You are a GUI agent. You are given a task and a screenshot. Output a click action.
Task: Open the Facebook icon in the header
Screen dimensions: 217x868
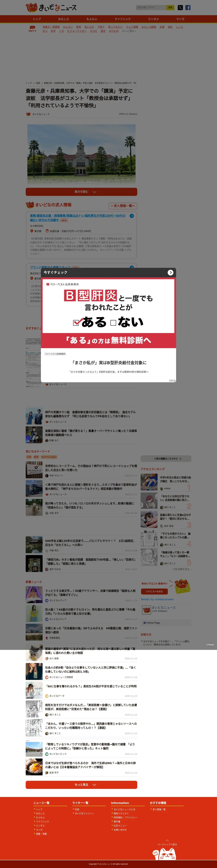[x=188, y=7]
